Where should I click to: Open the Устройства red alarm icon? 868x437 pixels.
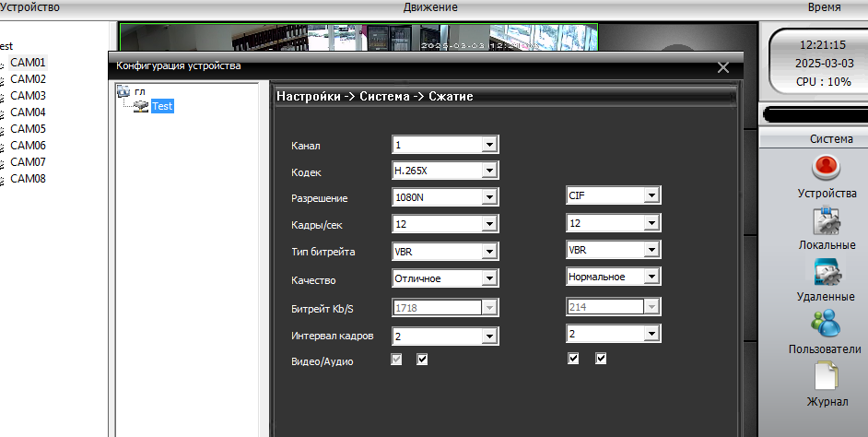[827, 168]
